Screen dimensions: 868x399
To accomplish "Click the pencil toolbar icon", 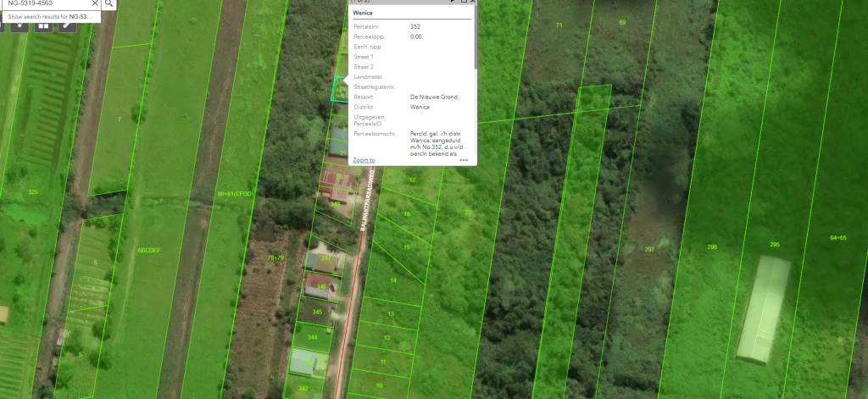I will [67, 24].
